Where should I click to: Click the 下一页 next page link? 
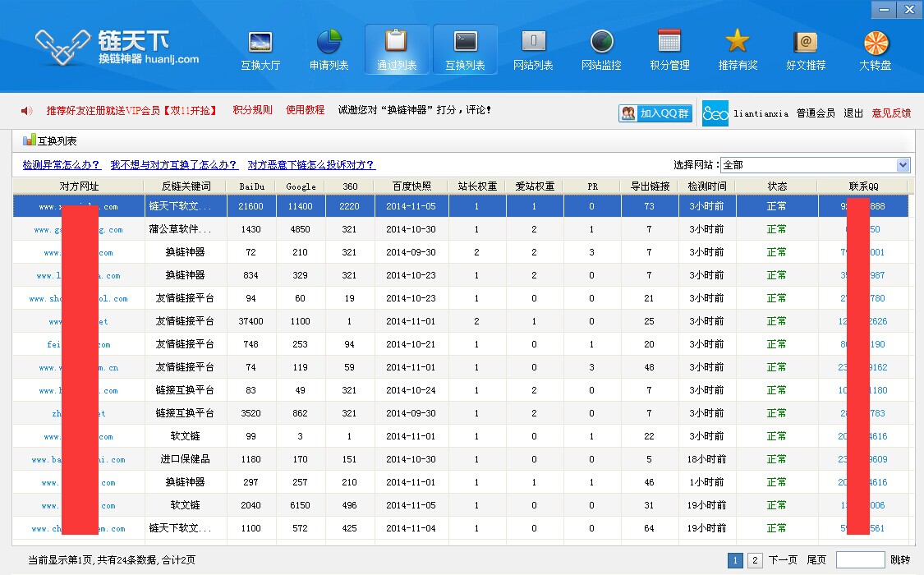783,560
